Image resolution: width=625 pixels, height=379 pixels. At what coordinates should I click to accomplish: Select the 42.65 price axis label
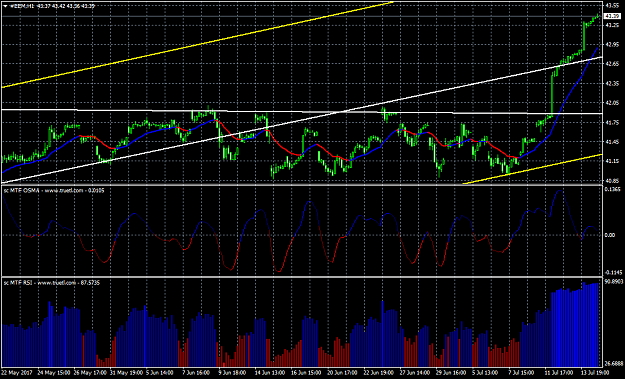pyautogui.click(x=611, y=64)
